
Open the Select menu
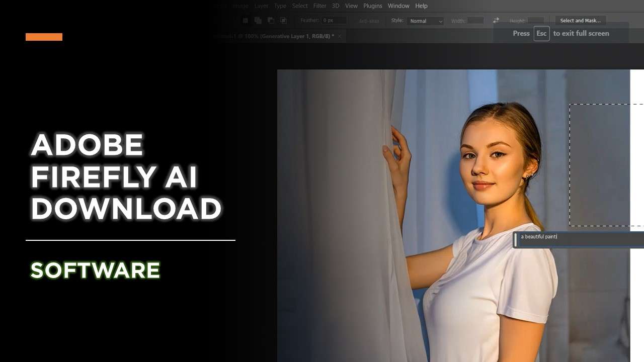tap(300, 6)
